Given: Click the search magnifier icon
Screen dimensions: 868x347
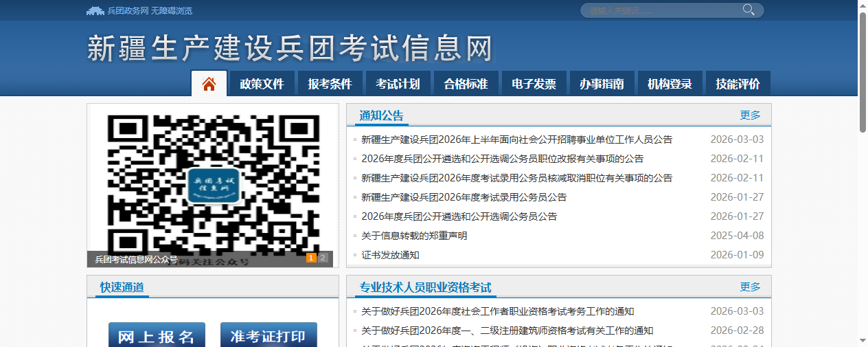Looking at the screenshot, I should (749, 10).
